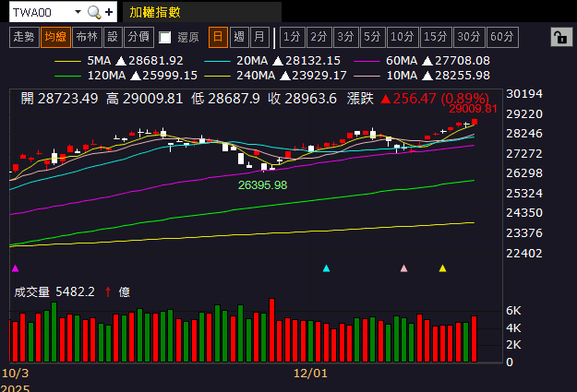Click the pink triangle marker
The width and height of the screenshot is (577, 392).
pyautogui.click(x=403, y=268)
